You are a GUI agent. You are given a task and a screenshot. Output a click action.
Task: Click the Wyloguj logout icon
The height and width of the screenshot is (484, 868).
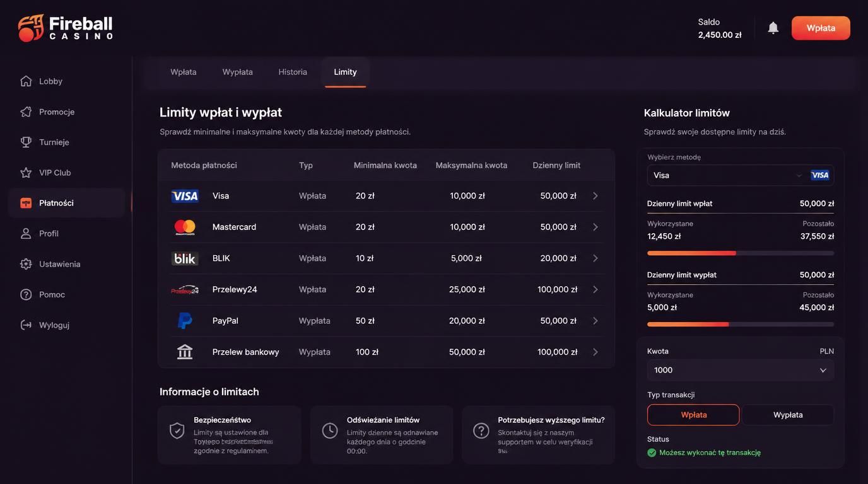click(x=26, y=325)
